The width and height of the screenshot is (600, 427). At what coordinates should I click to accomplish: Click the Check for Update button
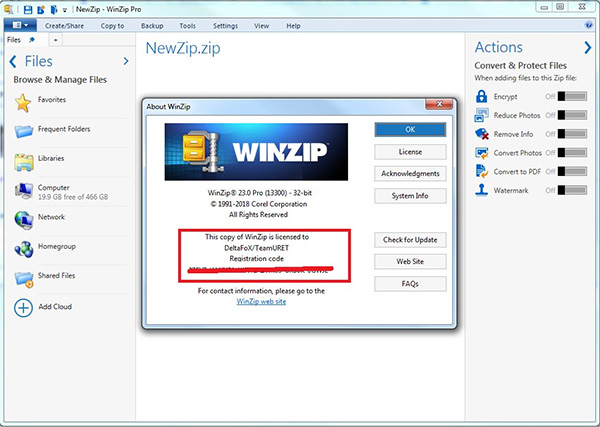[410, 240]
